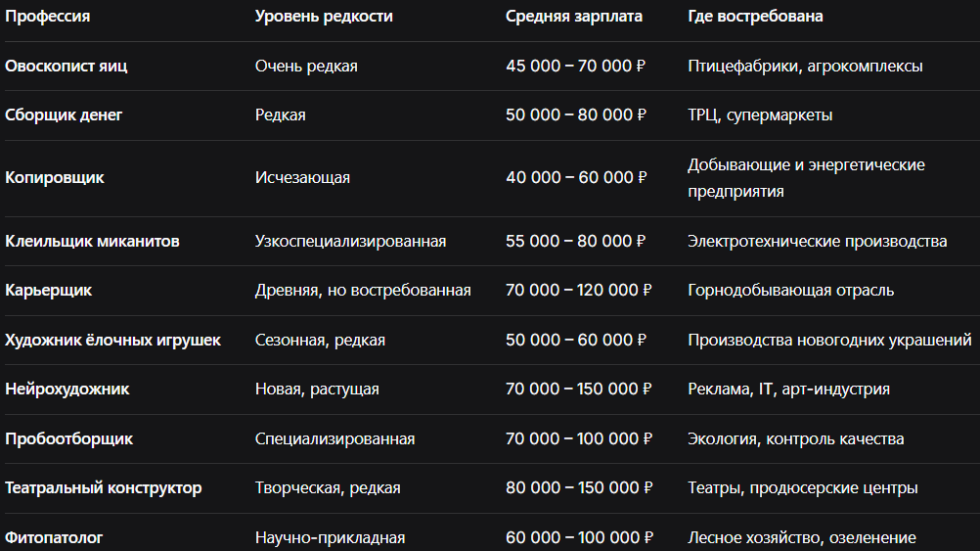Click salary '60 000 – 100 000 ₽'
Image resolution: width=980 pixels, height=551 pixels.
click(x=579, y=538)
